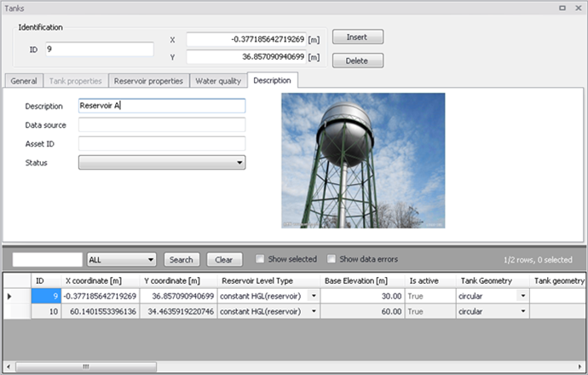Click the X coordinate cell in row 9

[x=101, y=297]
